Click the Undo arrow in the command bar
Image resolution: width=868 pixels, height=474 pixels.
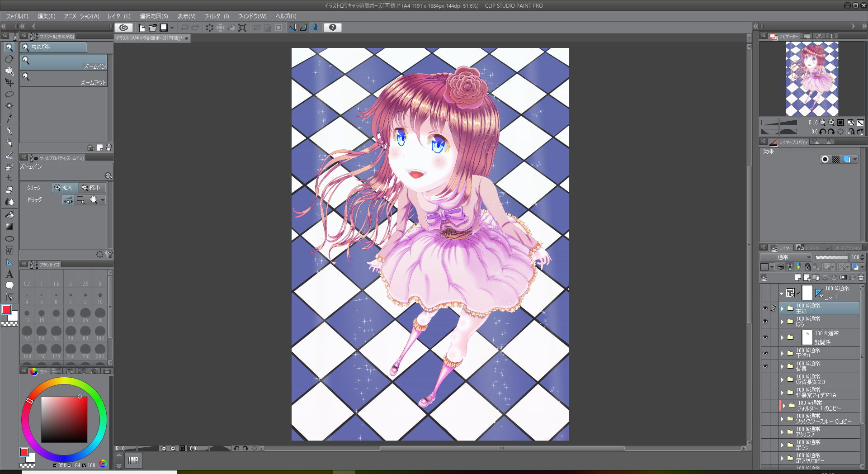184,28
